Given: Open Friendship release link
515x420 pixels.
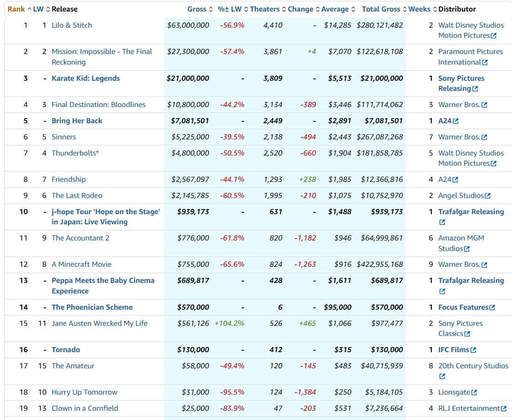Looking at the screenshot, I should tap(69, 180).
